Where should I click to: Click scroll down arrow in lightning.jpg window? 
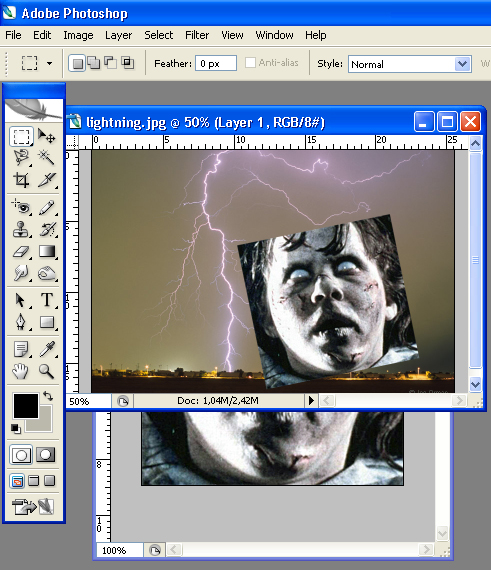(x=475, y=385)
